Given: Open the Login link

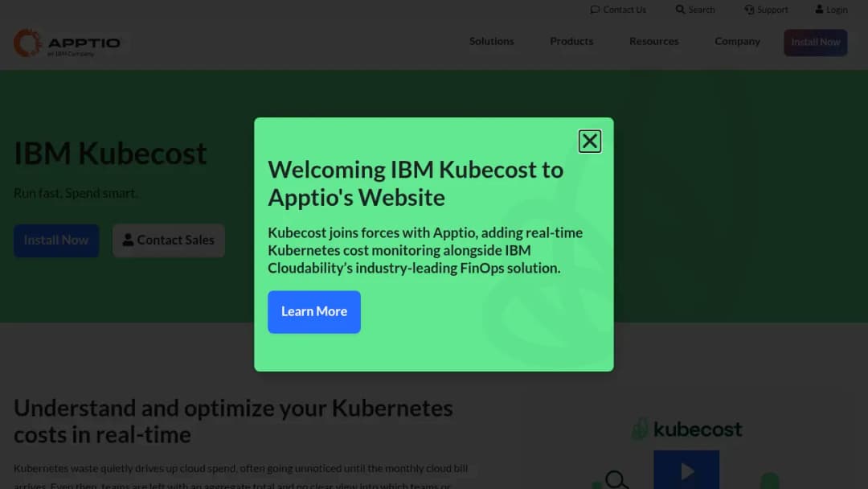Looking at the screenshot, I should (832, 10).
